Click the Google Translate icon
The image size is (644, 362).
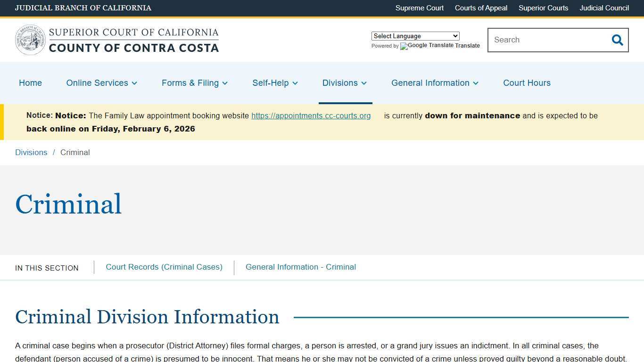click(x=404, y=46)
